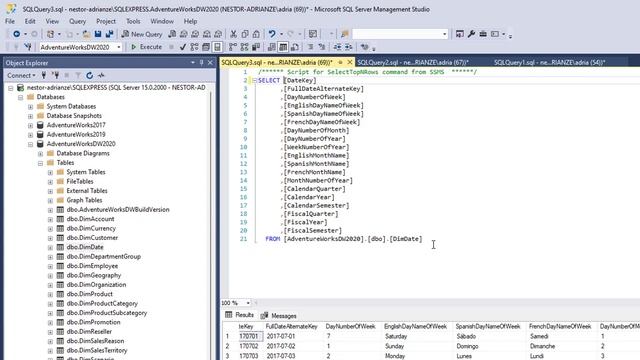Click result cell showing Domingo

467,346
